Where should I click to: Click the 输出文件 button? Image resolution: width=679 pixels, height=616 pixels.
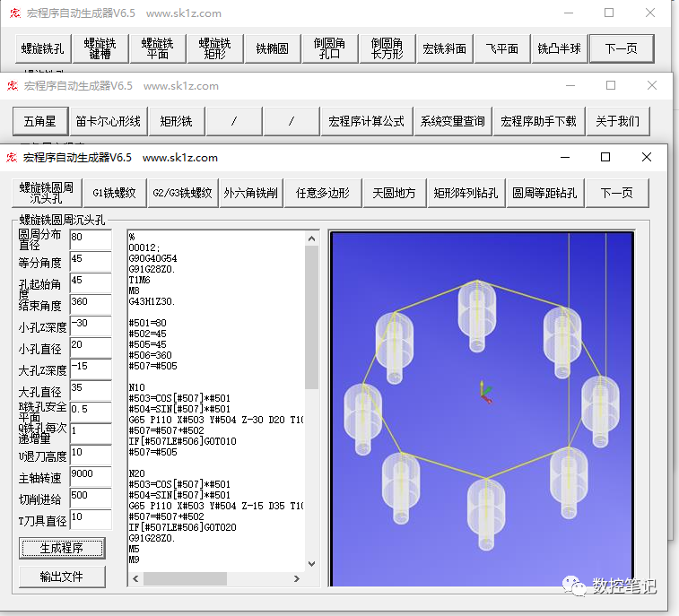pyautogui.click(x=62, y=577)
